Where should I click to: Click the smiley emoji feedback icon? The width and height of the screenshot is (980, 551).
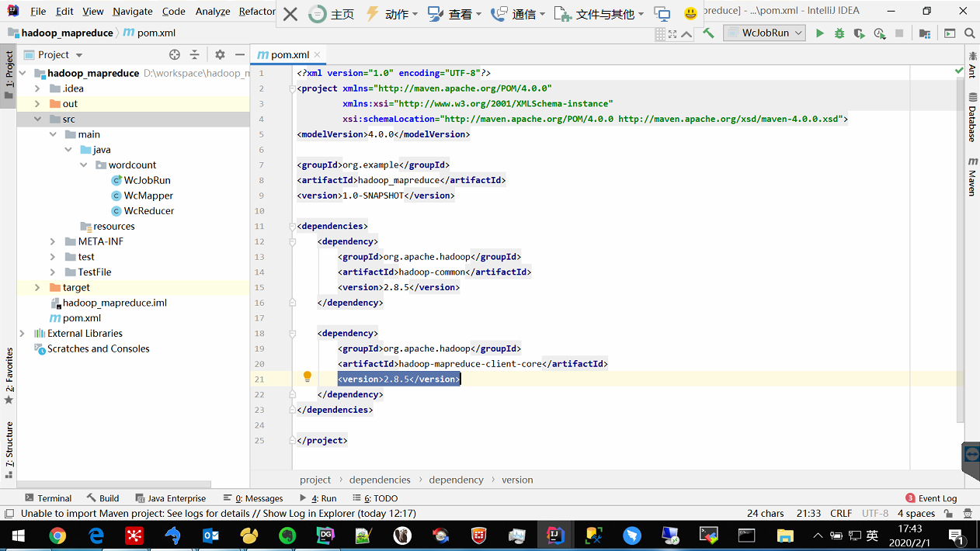[690, 14]
